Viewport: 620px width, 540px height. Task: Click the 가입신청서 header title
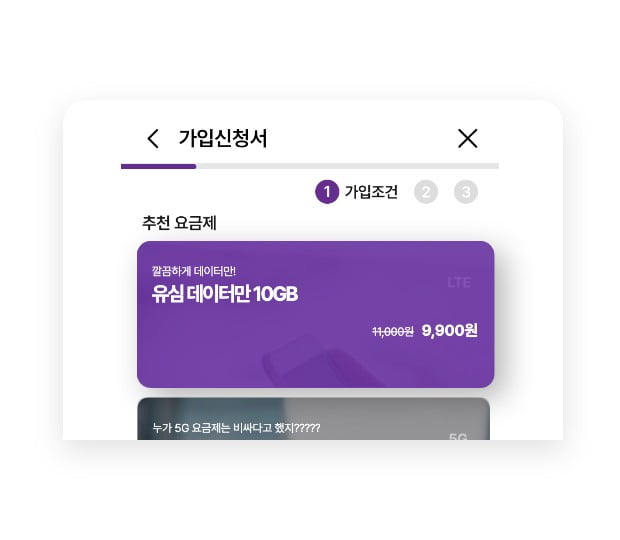223,138
